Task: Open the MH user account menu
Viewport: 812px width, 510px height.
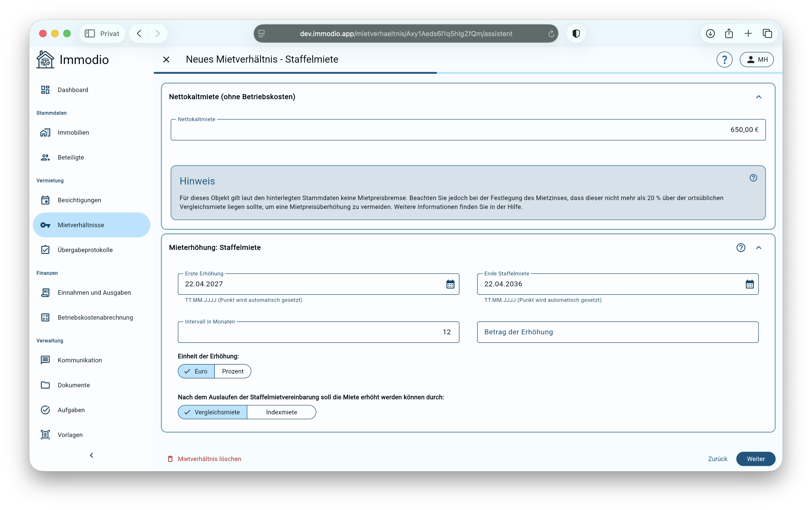Action: pyautogui.click(x=756, y=60)
